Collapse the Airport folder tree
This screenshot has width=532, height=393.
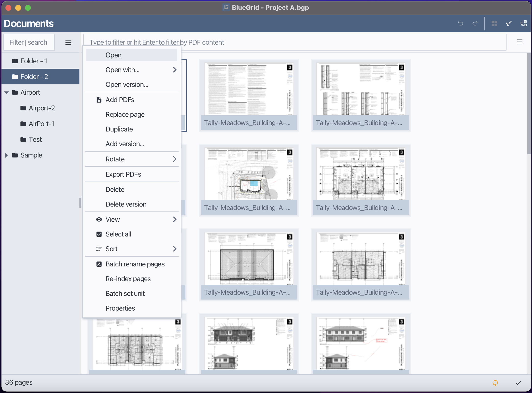click(x=7, y=92)
